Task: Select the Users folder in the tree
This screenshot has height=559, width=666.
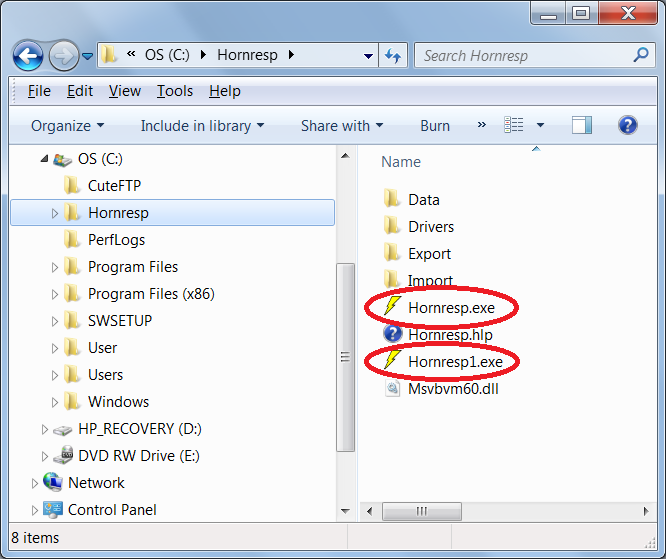Action: (105, 375)
